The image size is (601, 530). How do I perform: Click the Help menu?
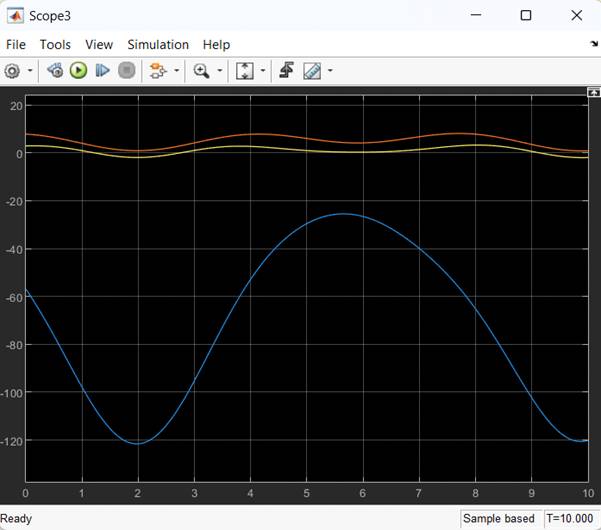click(x=216, y=45)
